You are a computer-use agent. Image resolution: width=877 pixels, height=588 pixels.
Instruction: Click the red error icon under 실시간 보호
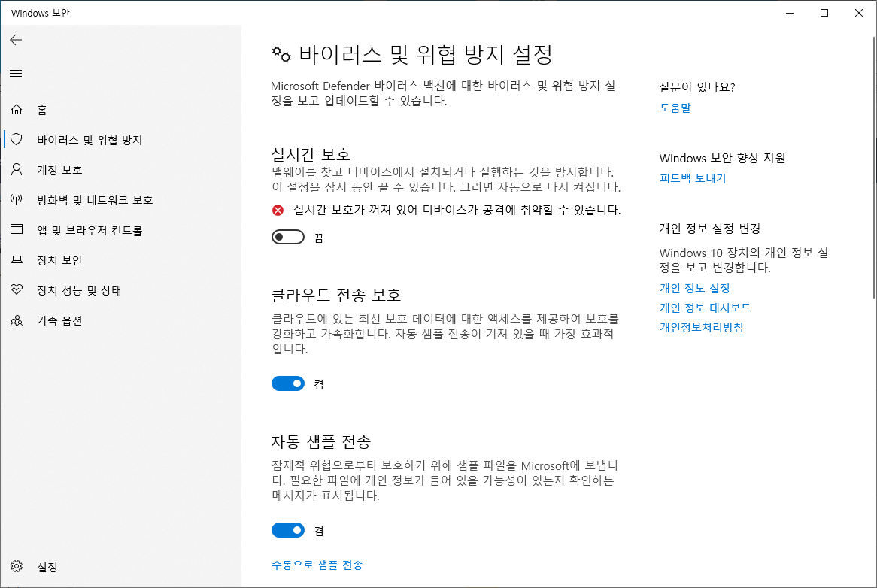coord(278,210)
